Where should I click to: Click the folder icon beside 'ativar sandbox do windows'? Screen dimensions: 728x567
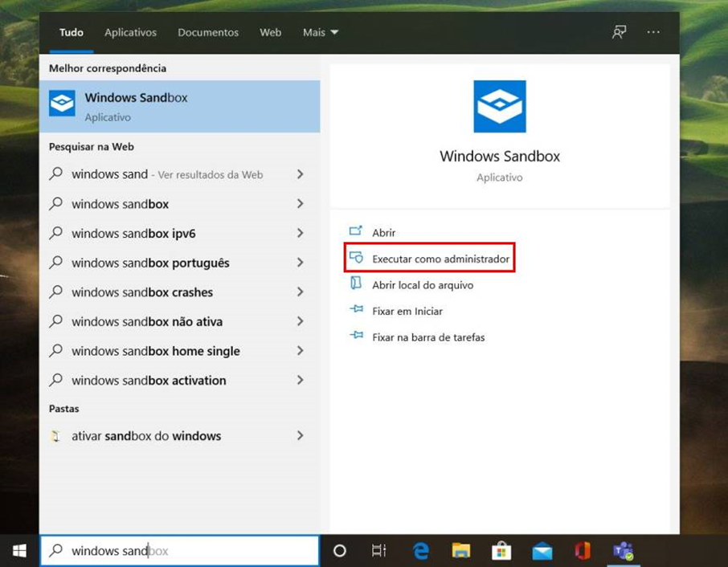55,436
